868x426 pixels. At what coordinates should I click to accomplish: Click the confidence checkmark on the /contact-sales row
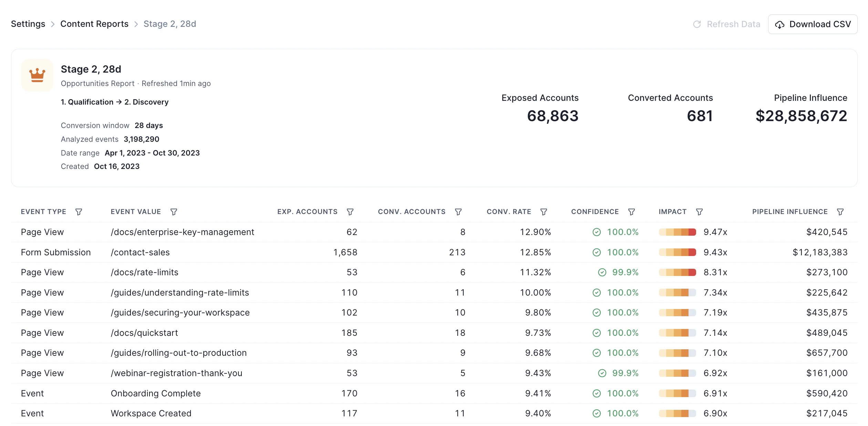pyautogui.click(x=596, y=252)
